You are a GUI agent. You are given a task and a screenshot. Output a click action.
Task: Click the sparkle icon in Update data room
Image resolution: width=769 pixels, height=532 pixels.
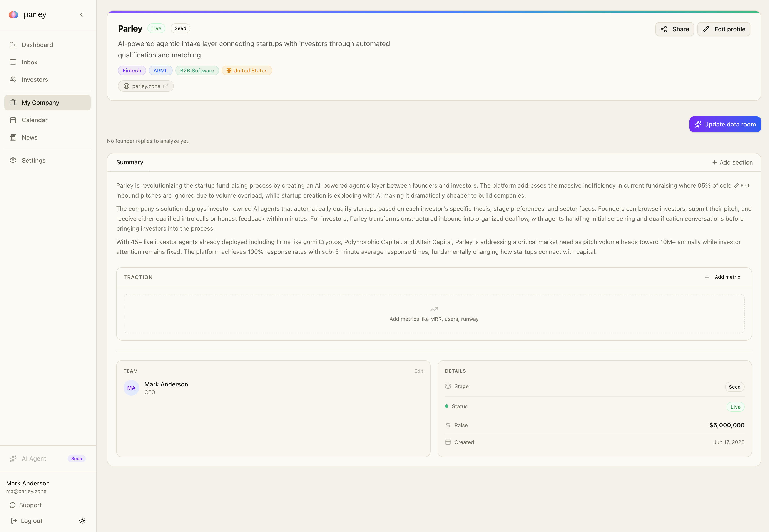[x=698, y=124]
